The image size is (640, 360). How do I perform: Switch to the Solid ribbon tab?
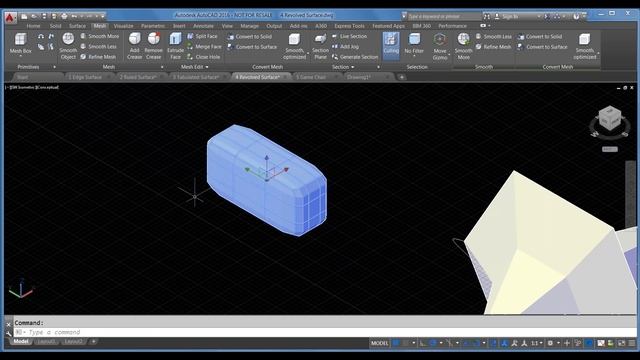click(x=56, y=26)
